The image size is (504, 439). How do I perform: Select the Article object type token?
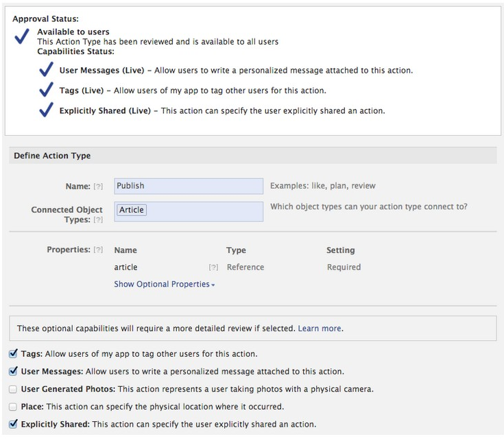132,210
